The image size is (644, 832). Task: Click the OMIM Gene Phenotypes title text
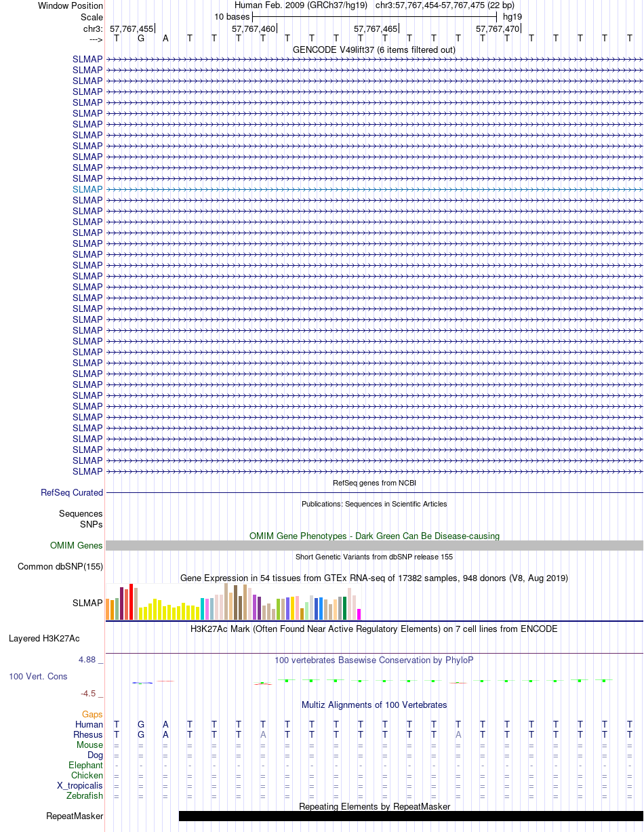(374, 536)
